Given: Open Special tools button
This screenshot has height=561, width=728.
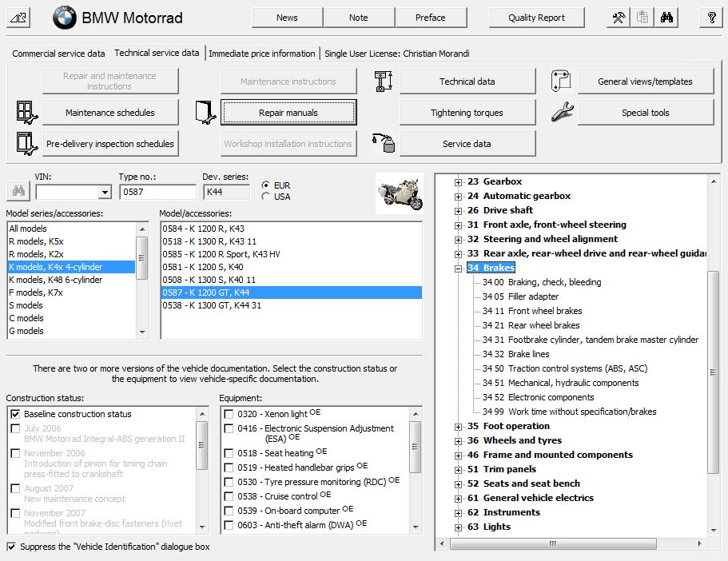Looking at the screenshot, I should 646,113.
